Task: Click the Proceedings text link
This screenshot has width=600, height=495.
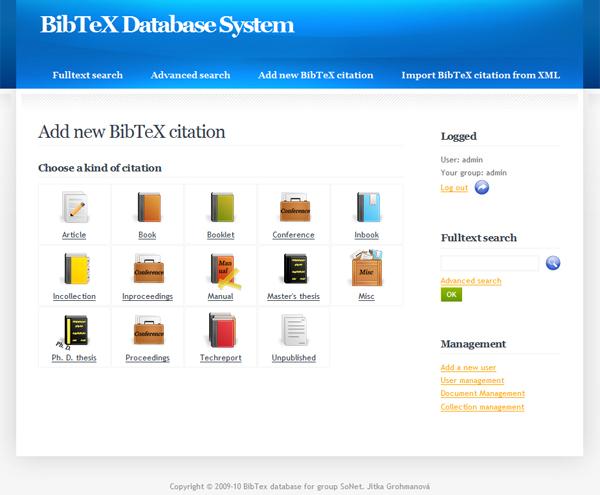Action: [147, 358]
